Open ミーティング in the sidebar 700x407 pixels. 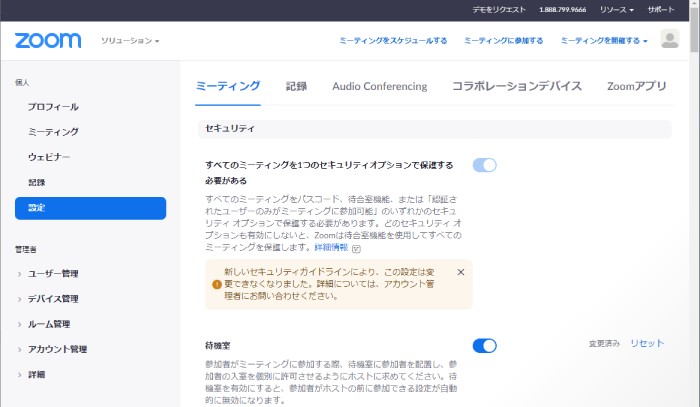point(53,132)
